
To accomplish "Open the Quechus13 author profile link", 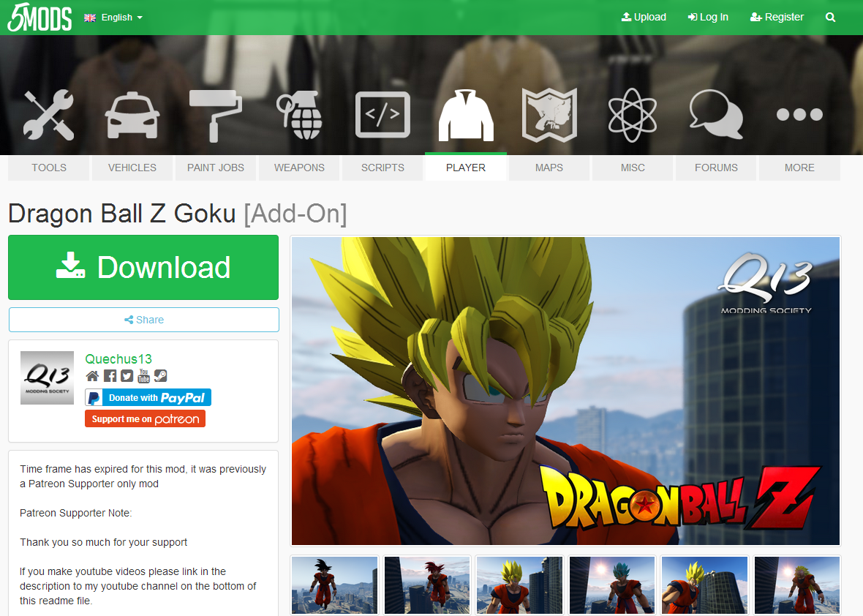I will (x=118, y=359).
